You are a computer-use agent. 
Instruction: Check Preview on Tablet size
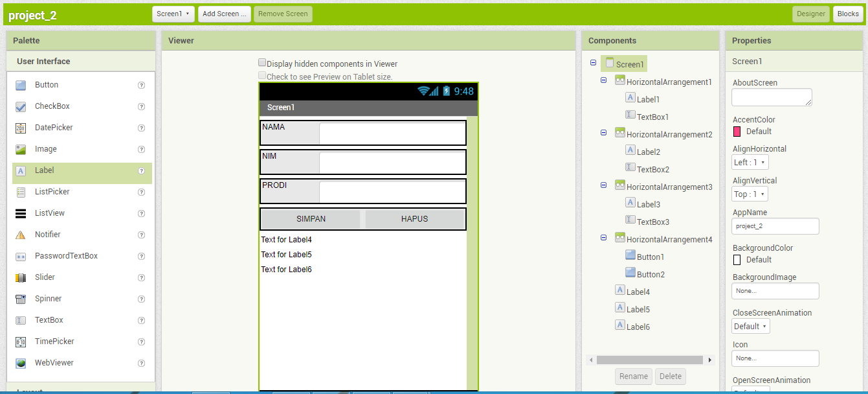tap(262, 75)
